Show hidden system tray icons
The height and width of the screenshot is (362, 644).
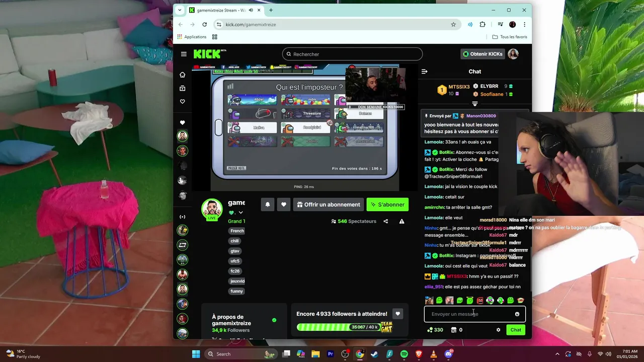(x=557, y=354)
